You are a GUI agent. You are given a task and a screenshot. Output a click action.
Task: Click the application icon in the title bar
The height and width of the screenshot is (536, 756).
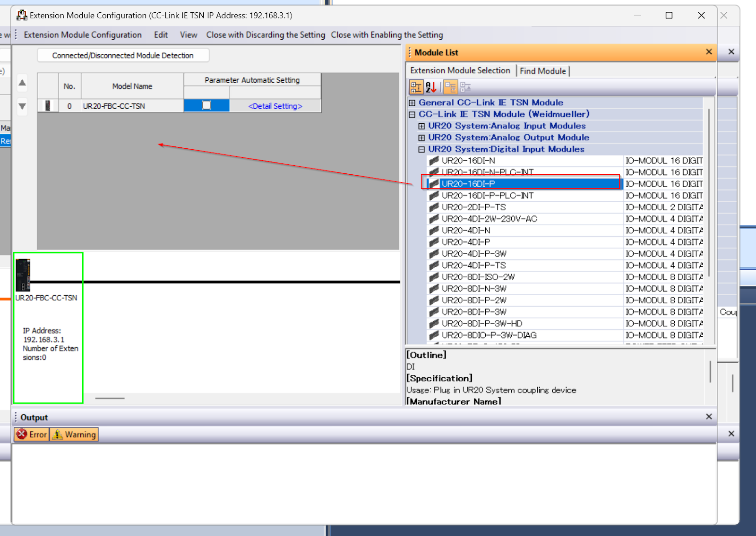coord(22,15)
